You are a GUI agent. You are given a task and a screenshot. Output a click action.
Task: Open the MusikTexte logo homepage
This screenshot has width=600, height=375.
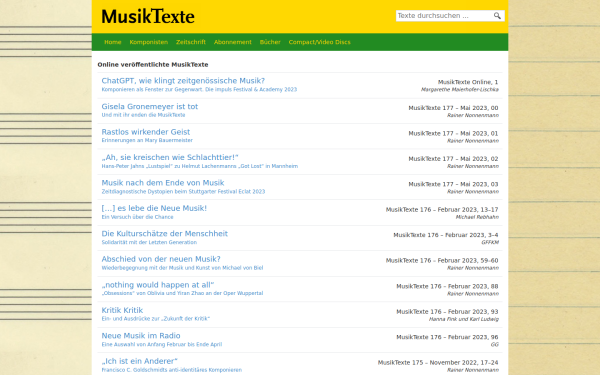pos(148,16)
